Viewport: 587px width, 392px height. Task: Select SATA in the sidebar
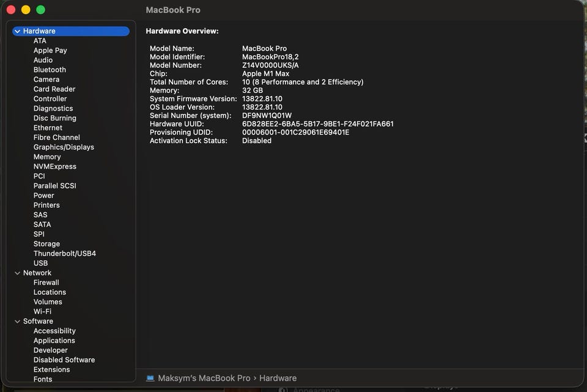[x=42, y=224]
